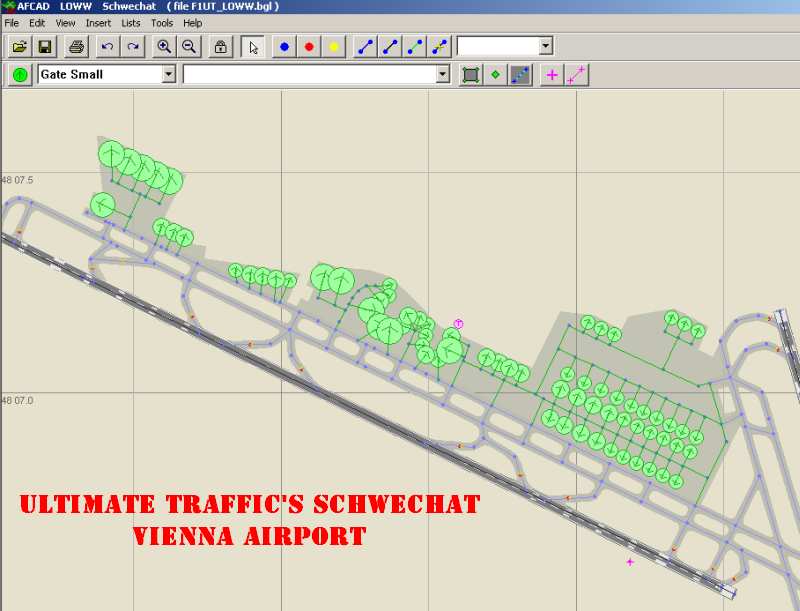Open the Insert menu

(98, 23)
